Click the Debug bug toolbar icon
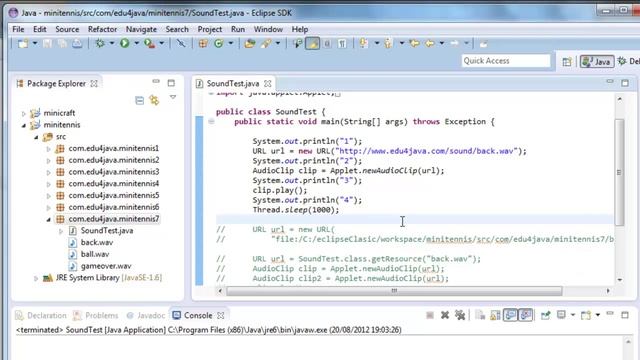The width and height of the screenshot is (640, 360). coord(100,43)
